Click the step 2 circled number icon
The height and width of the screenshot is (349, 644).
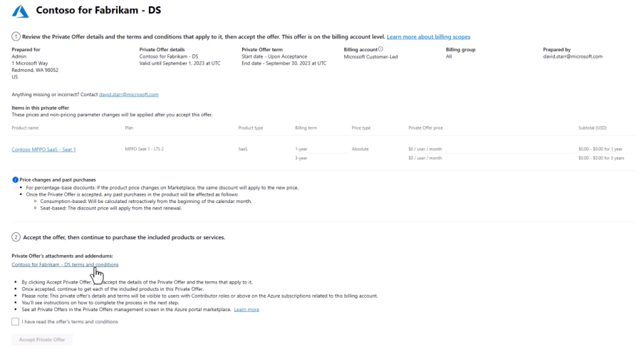click(15, 236)
